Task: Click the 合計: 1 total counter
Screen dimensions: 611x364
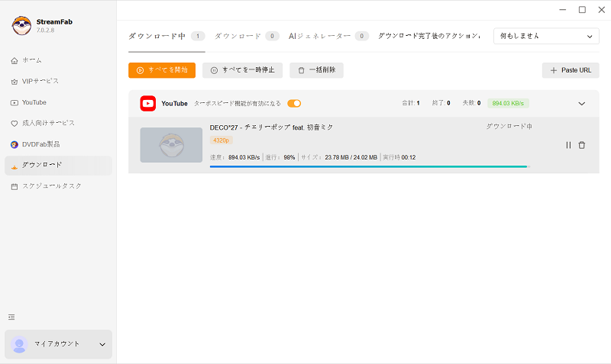Action: tap(411, 103)
